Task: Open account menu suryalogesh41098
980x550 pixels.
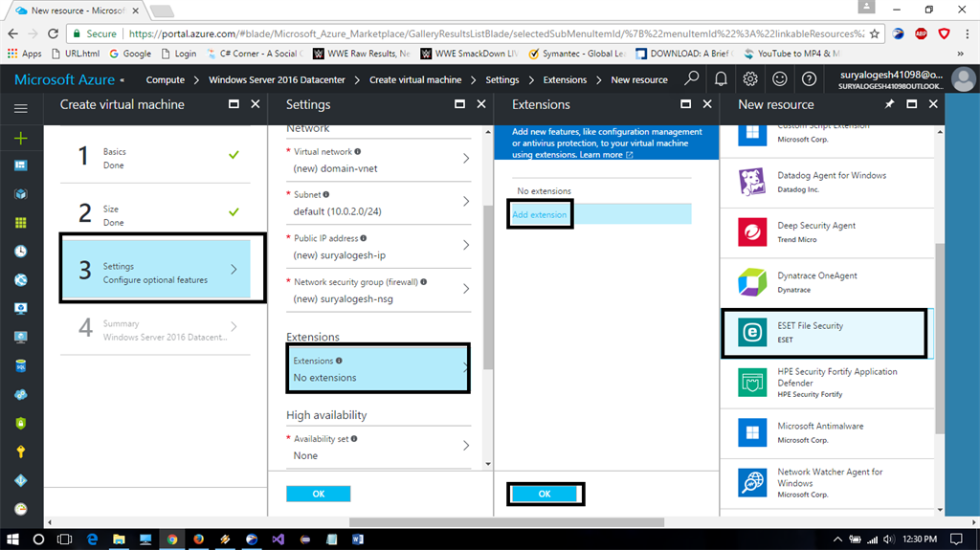Action: coord(907,79)
